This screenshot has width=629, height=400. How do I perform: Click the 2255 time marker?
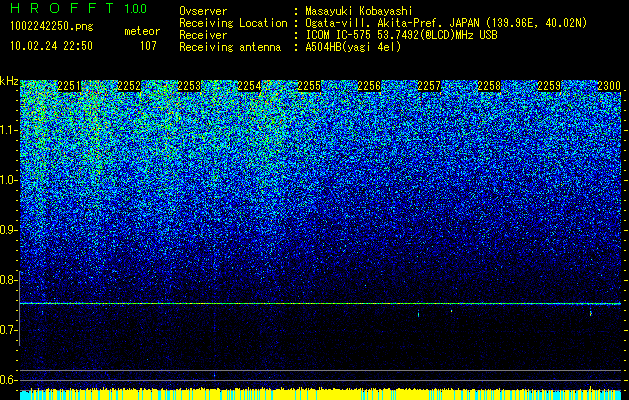[309, 86]
